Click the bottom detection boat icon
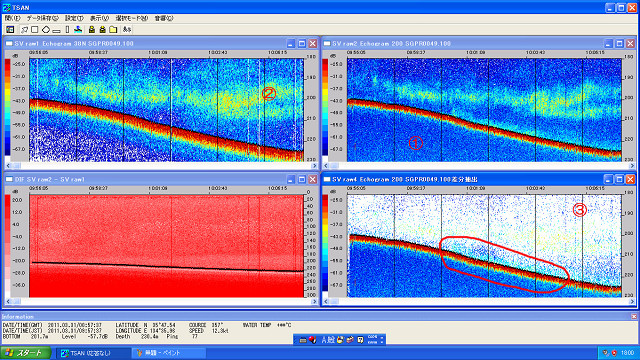The width and height of the screenshot is (640, 360). click(78, 30)
